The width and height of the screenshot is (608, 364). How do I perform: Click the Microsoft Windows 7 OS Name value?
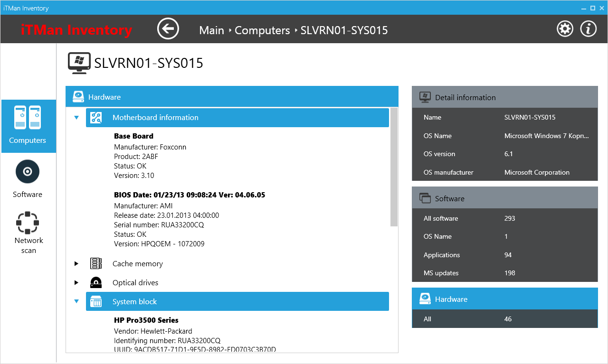(547, 136)
